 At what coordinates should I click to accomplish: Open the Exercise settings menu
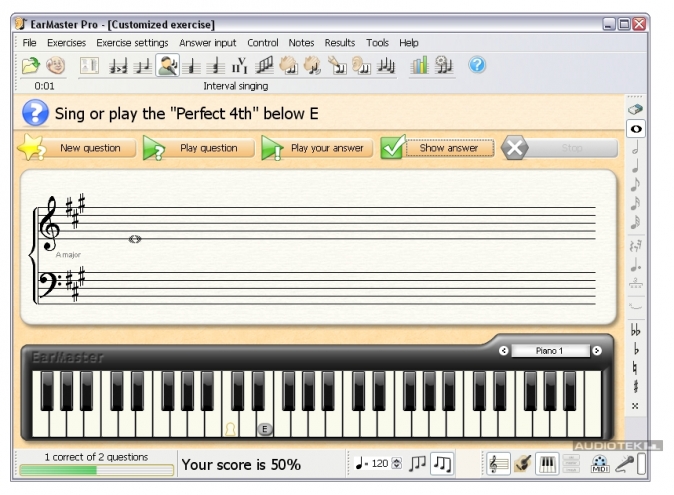132,43
